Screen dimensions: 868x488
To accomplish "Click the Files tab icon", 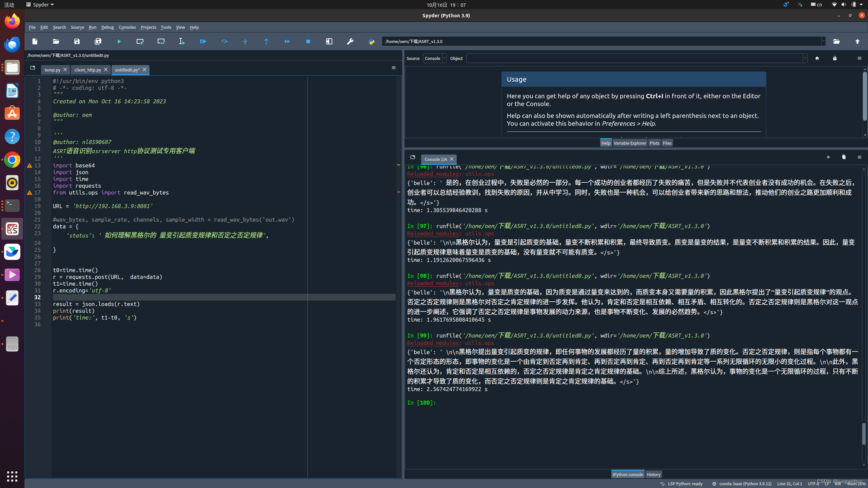I will 667,143.
